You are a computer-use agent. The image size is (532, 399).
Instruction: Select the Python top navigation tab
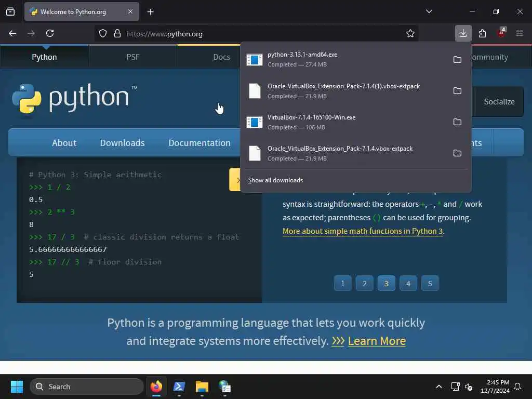[x=45, y=57]
